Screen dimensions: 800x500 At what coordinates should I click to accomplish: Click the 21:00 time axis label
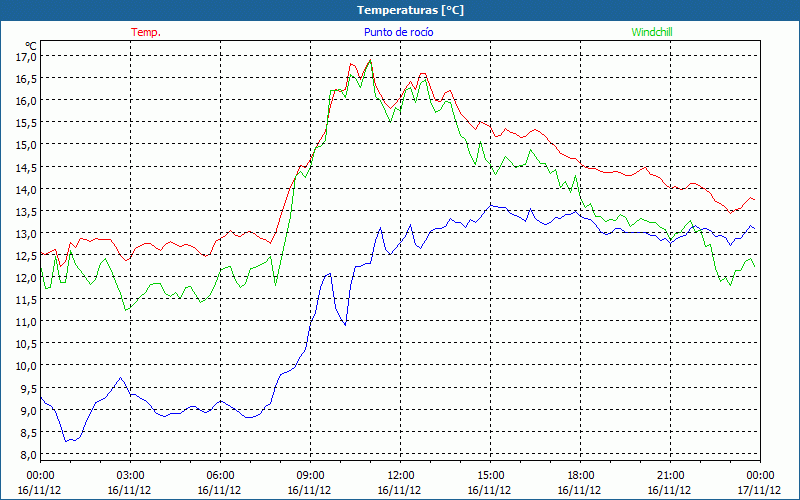click(670, 476)
